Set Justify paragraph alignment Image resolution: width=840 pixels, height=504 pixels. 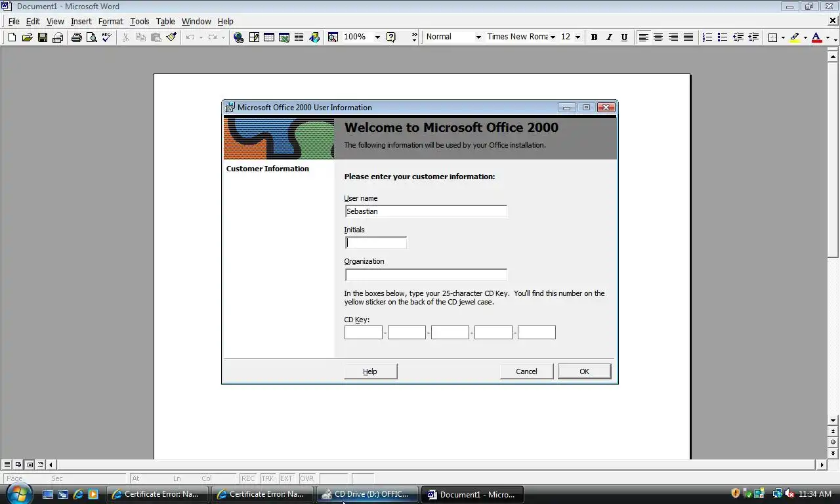click(688, 37)
